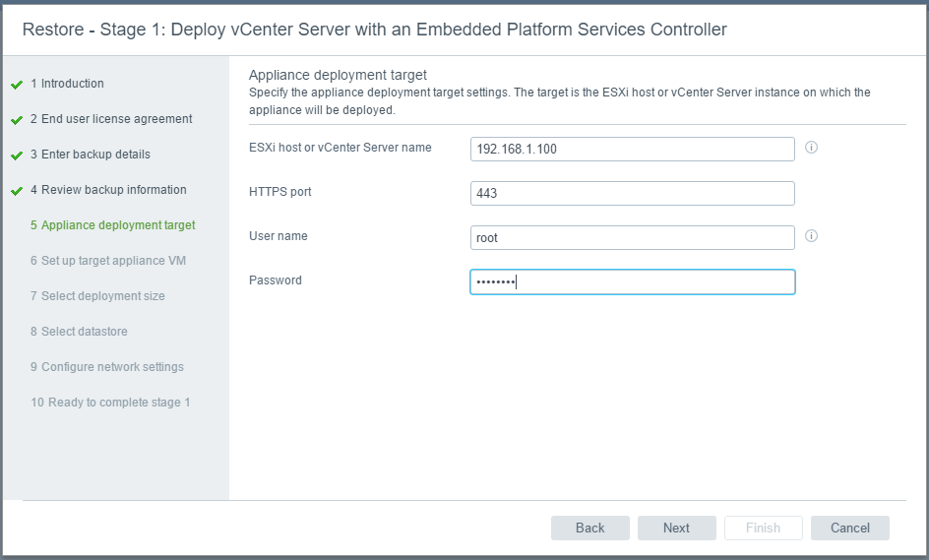Click the info icon beside User name
This screenshot has height=560, width=929.
811,236
